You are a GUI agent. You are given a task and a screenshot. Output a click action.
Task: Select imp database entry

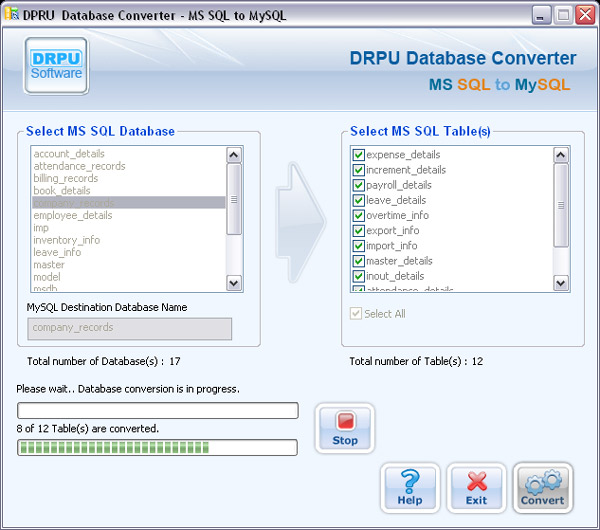point(129,227)
